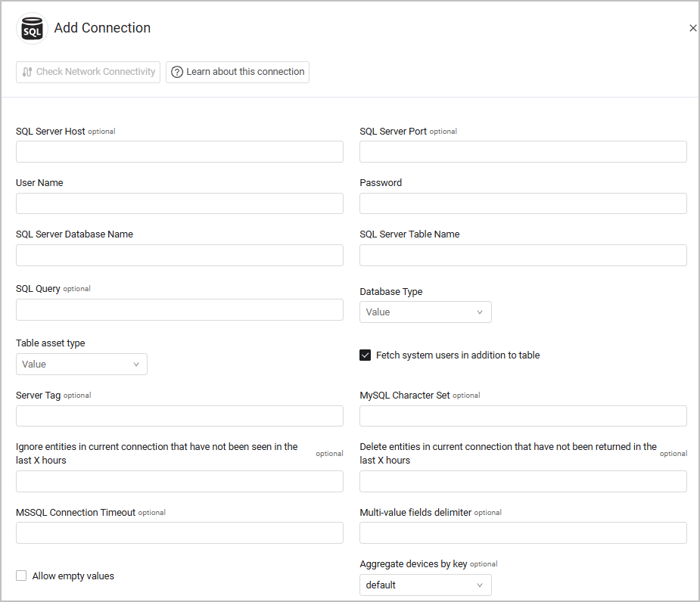Select the User Name input box

coord(179,203)
